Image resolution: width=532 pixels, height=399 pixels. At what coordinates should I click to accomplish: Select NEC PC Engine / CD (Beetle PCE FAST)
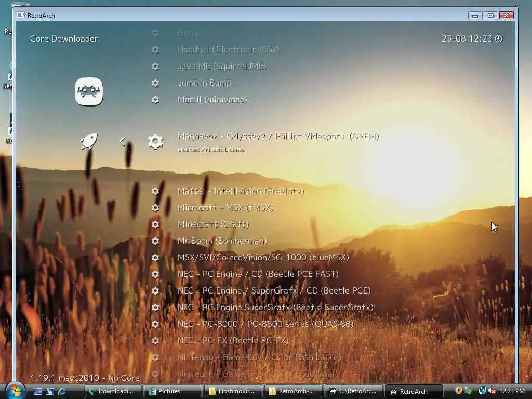click(258, 274)
